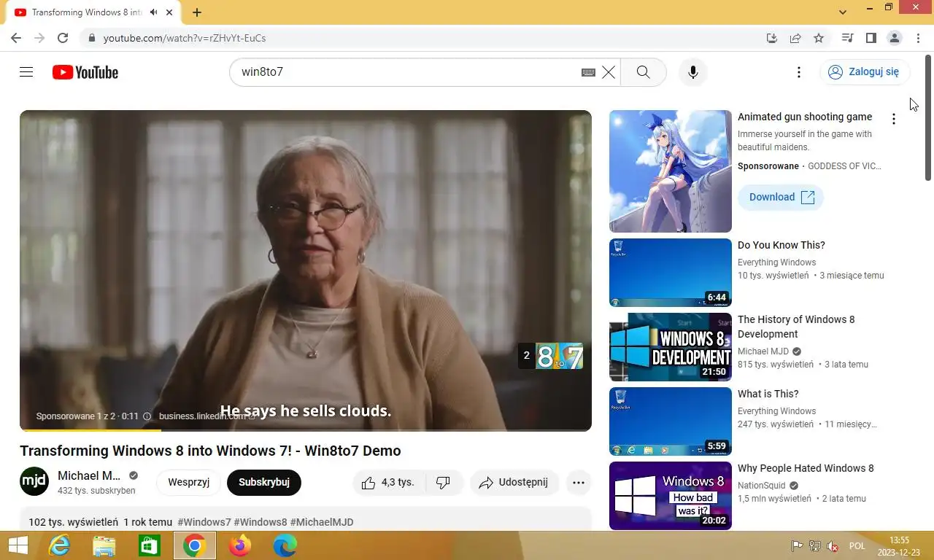Toggle Chrome side panel

pyautogui.click(x=871, y=38)
